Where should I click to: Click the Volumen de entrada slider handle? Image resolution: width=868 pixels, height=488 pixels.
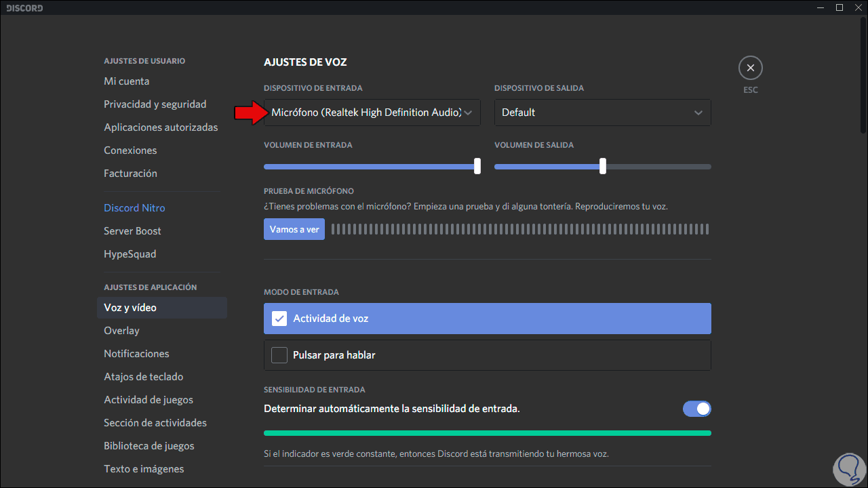click(x=477, y=166)
